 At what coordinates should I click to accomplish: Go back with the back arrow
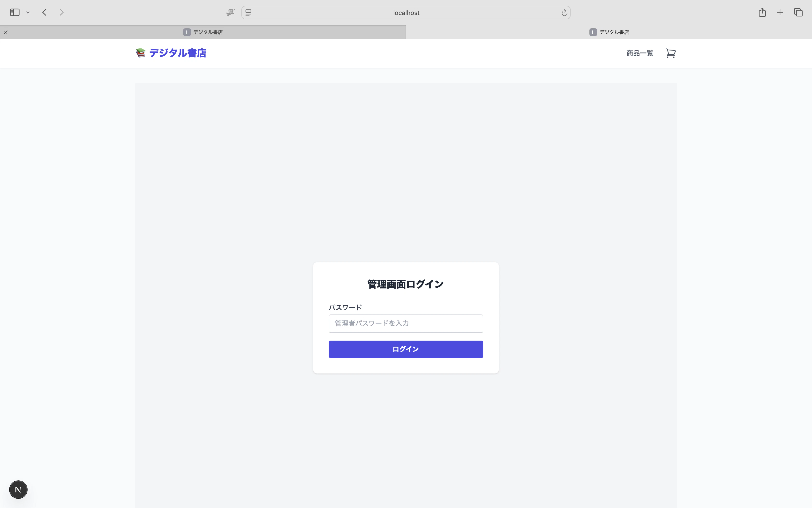click(44, 12)
